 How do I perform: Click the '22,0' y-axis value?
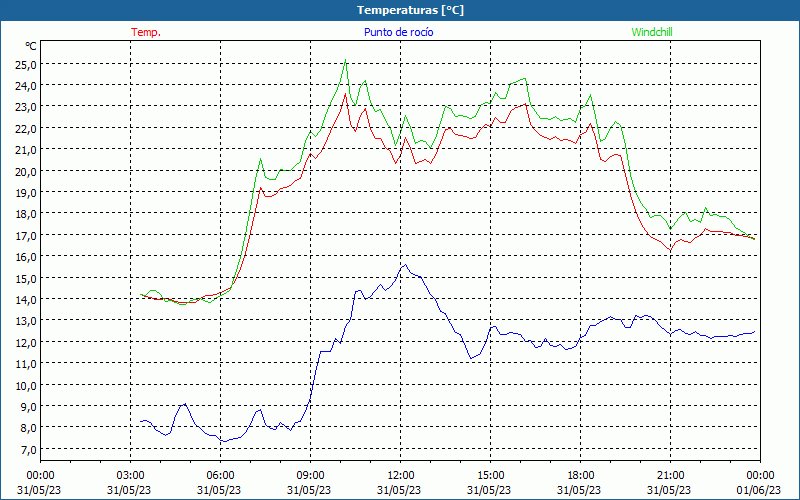click(x=26, y=129)
